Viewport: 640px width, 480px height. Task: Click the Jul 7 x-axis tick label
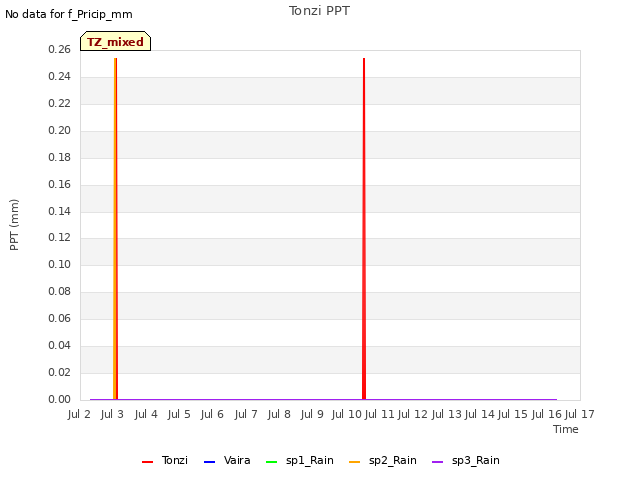[246, 414]
